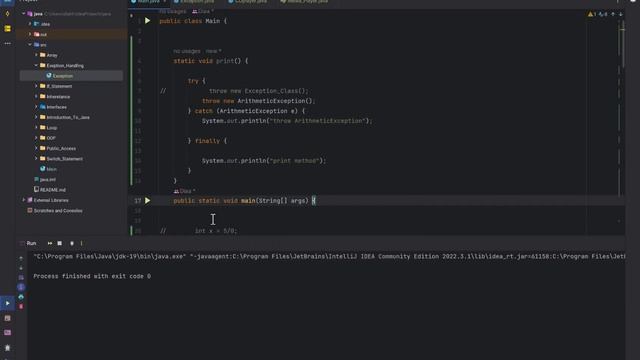The width and height of the screenshot is (640, 360).
Task: Click the typo count indicator near warnings
Action: point(603,14)
